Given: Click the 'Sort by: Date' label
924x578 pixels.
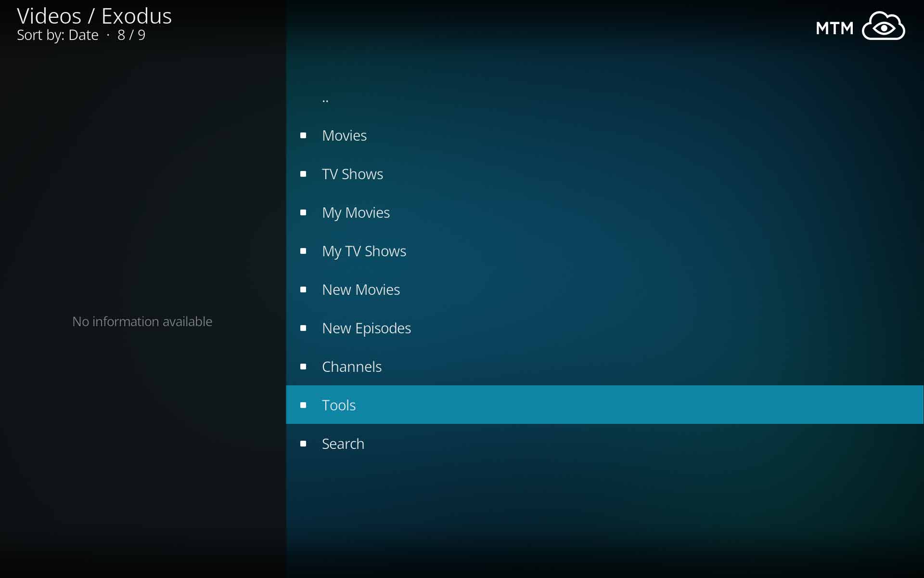Looking at the screenshot, I should pyautogui.click(x=58, y=35).
